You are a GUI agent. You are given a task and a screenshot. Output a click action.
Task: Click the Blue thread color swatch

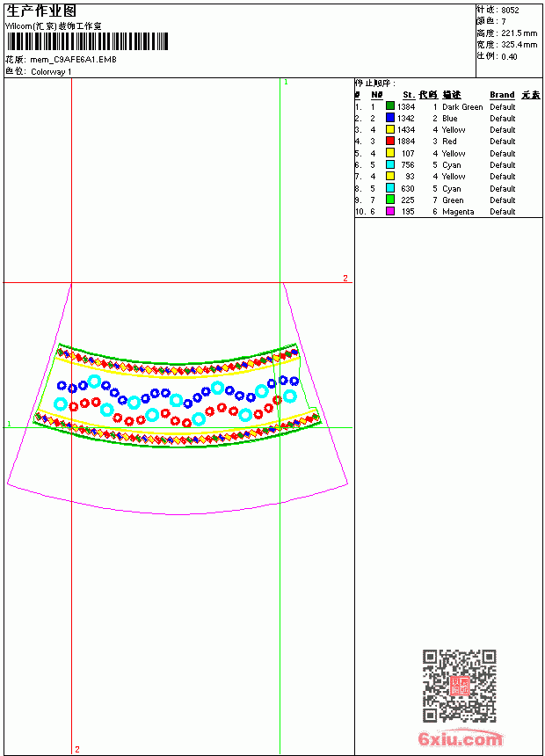[390, 118]
